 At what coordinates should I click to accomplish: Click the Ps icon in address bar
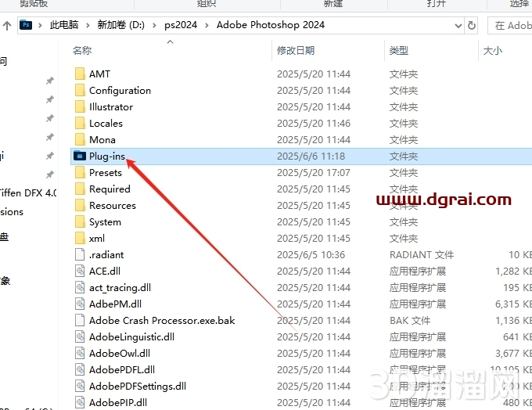coord(26,25)
